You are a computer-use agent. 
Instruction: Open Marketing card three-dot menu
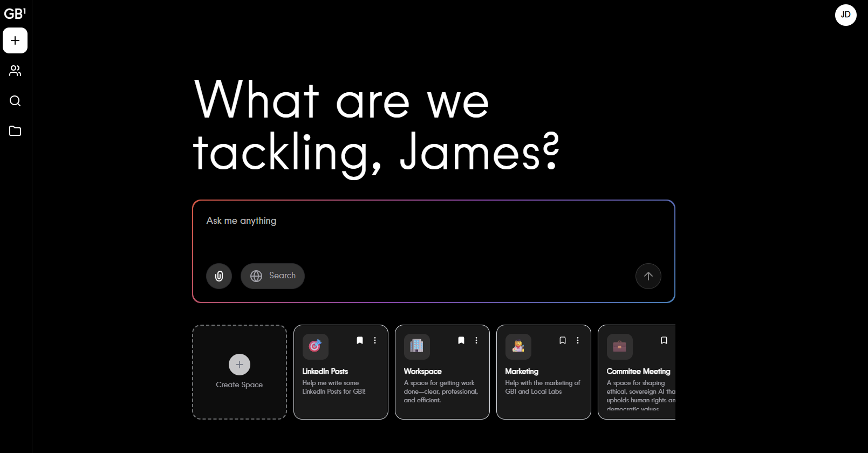click(x=578, y=340)
